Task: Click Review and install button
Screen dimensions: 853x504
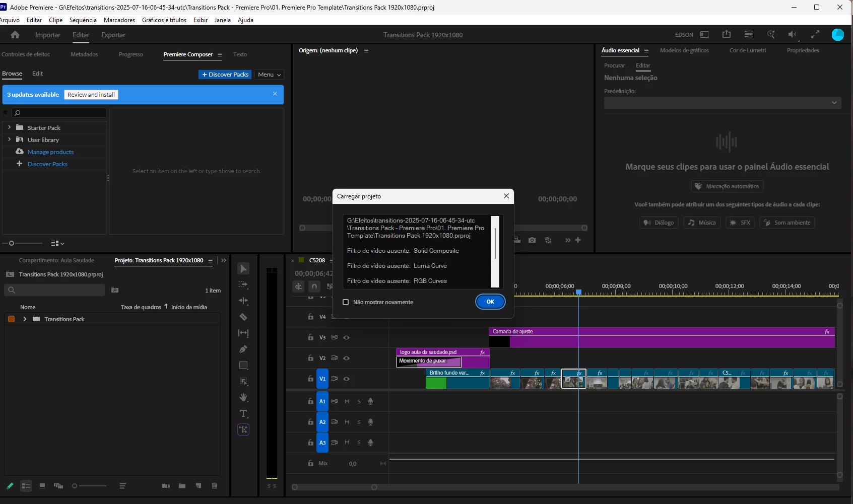Action: coord(91,95)
